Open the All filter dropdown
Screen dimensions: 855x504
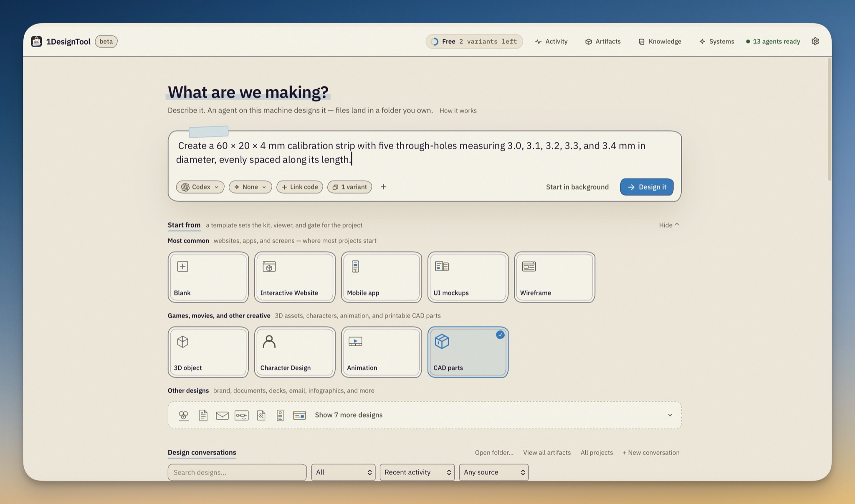click(x=343, y=472)
